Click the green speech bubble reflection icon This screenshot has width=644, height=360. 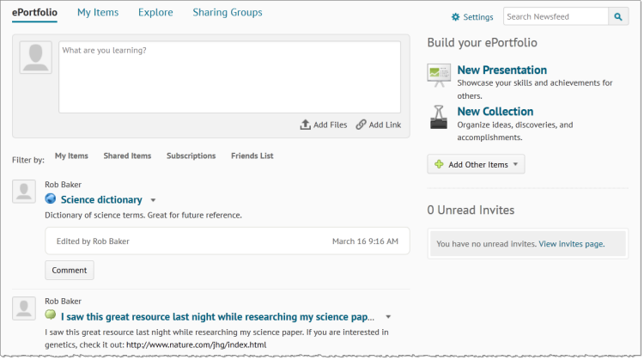pos(51,314)
